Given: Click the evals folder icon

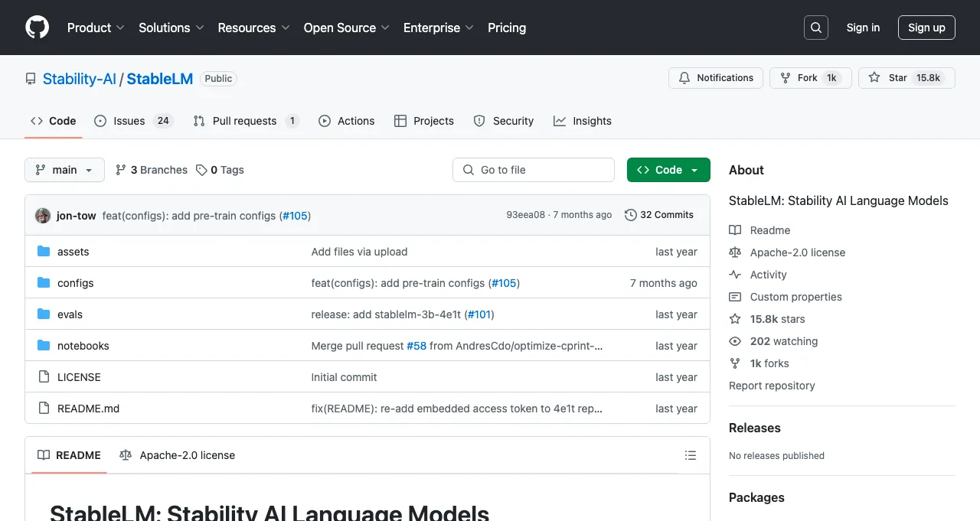Looking at the screenshot, I should click(44, 314).
